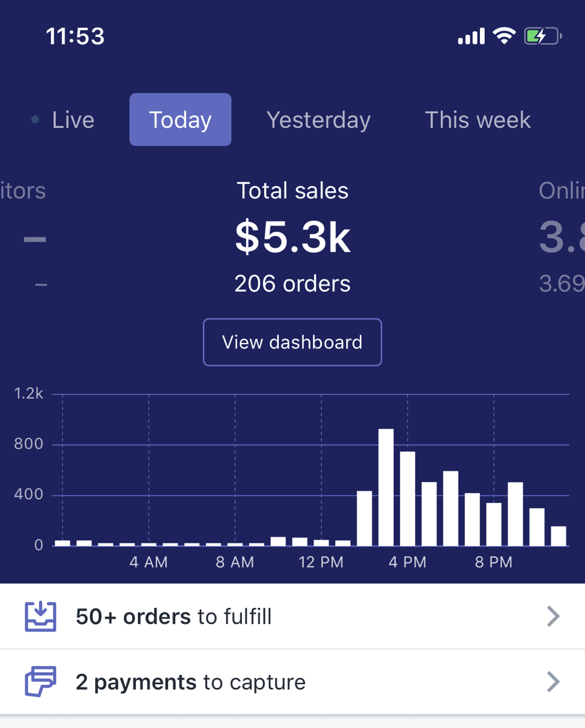The image size is (585, 728).
Task: Select the This week tab
Action: pyautogui.click(x=477, y=120)
